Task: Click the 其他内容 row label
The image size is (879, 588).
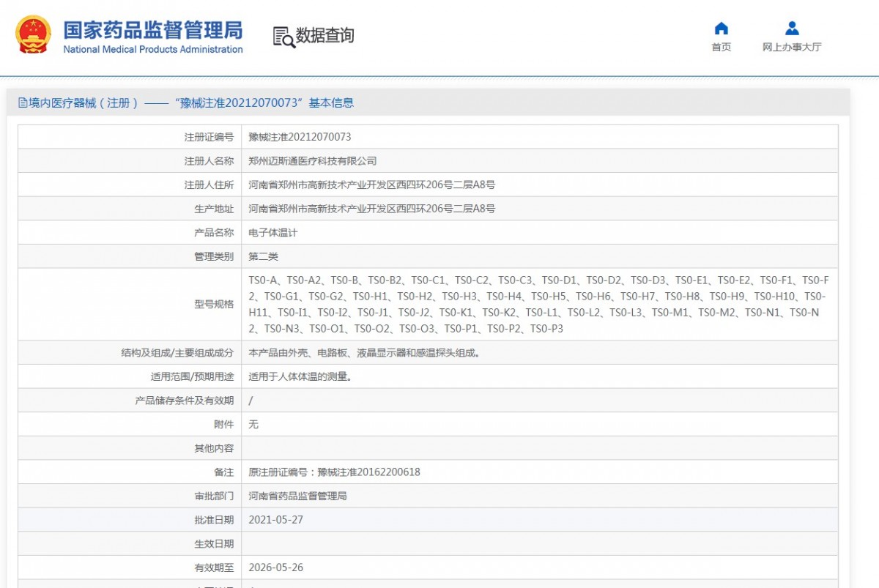Action: pos(214,448)
